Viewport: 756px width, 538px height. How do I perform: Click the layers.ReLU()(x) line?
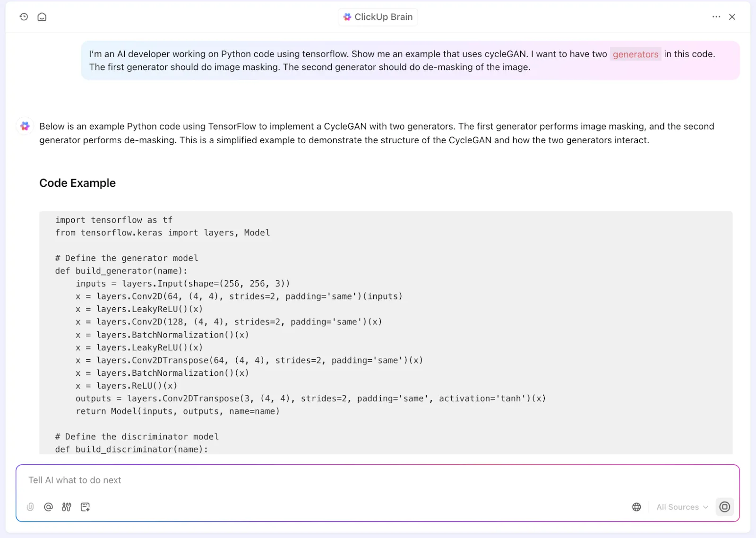pyautogui.click(x=127, y=386)
